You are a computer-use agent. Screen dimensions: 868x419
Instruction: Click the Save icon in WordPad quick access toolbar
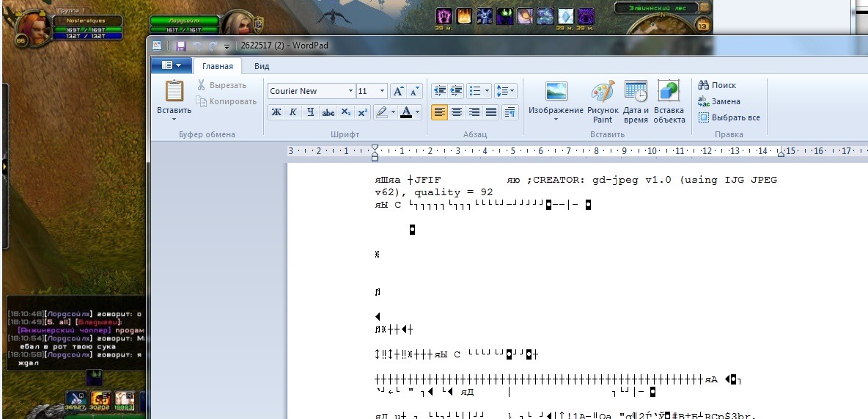click(x=180, y=46)
